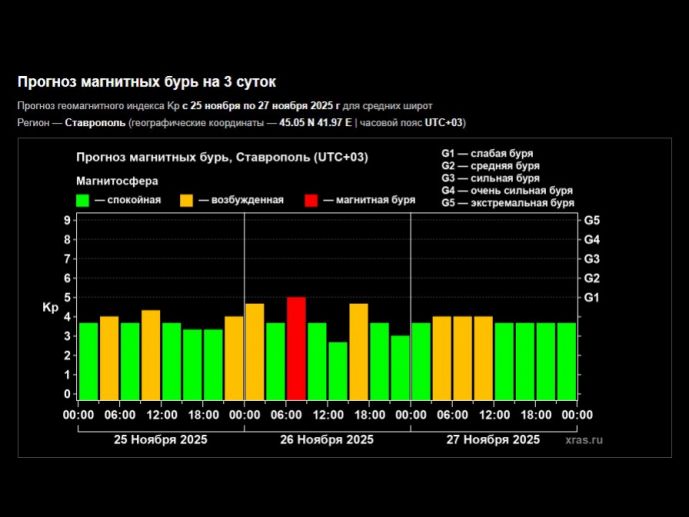The height and width of the screenshot is (517, 689).
Task: Select the '26 Ноября 2025' date label
Action: click(x=327, y=439)
